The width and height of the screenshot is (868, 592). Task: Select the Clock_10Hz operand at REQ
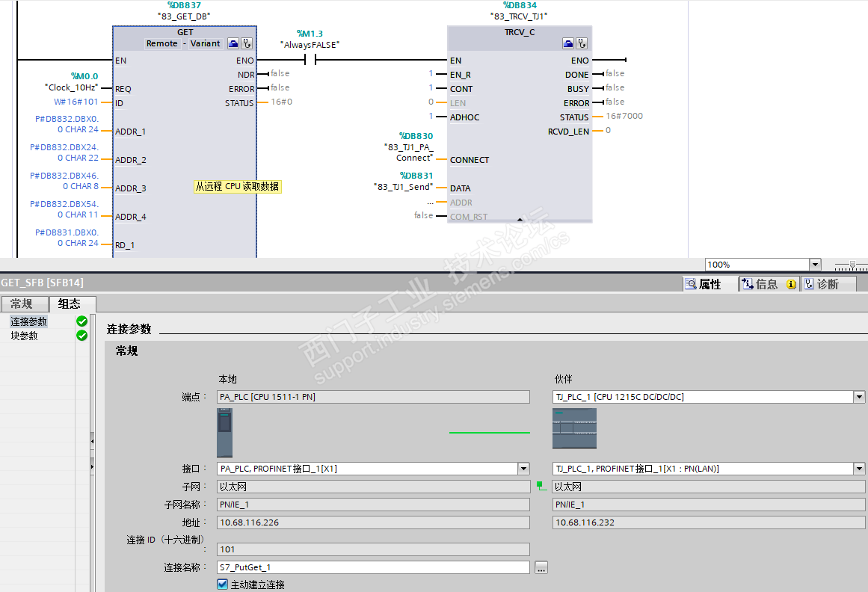point(72,87)
